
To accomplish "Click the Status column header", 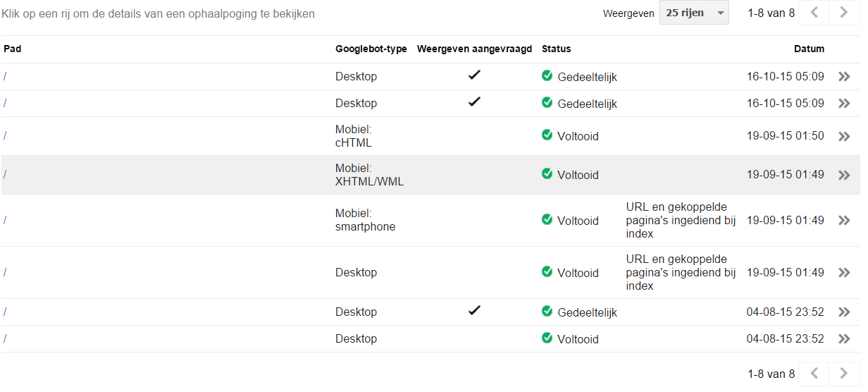I will (556, 49).
